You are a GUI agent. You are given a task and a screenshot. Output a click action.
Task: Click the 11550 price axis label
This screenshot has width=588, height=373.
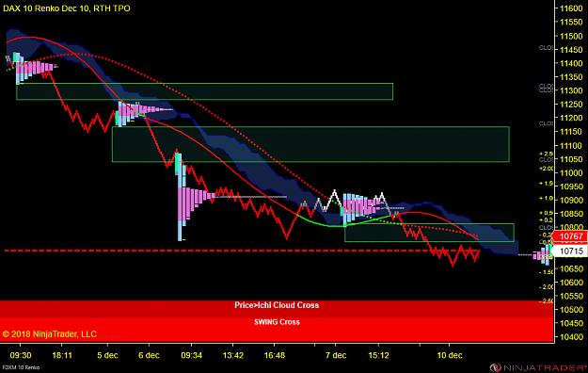coord(571,23)
